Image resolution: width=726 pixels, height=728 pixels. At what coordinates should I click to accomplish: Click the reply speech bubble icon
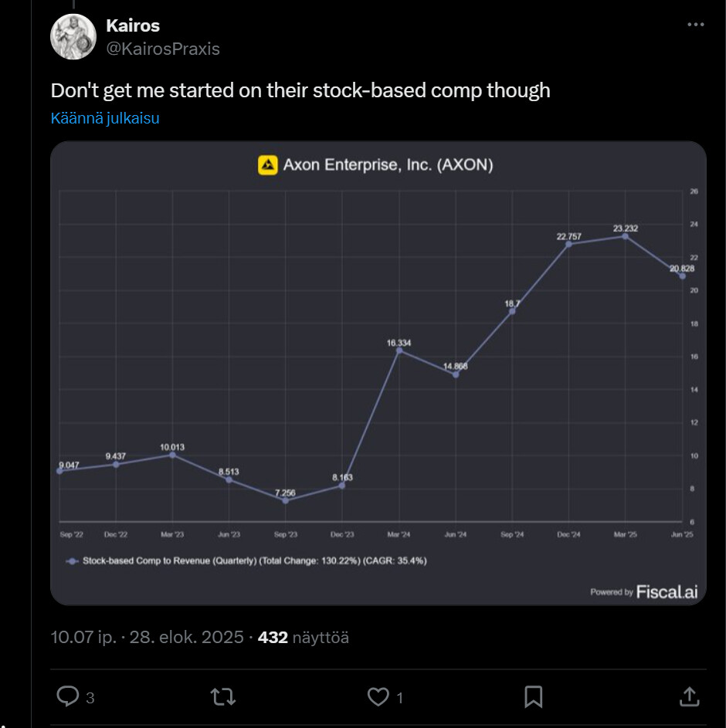coord(70,697)
